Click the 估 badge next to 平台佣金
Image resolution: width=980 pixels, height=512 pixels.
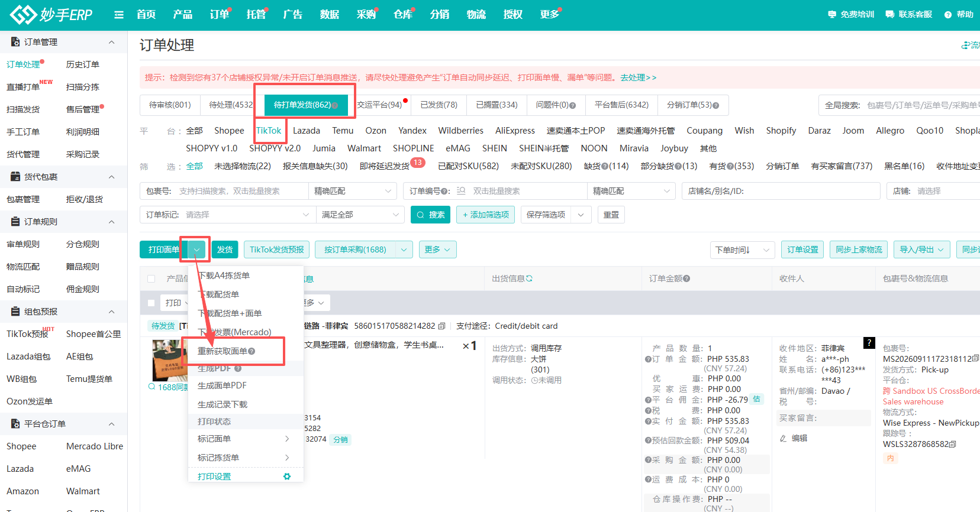click(757, 399)
